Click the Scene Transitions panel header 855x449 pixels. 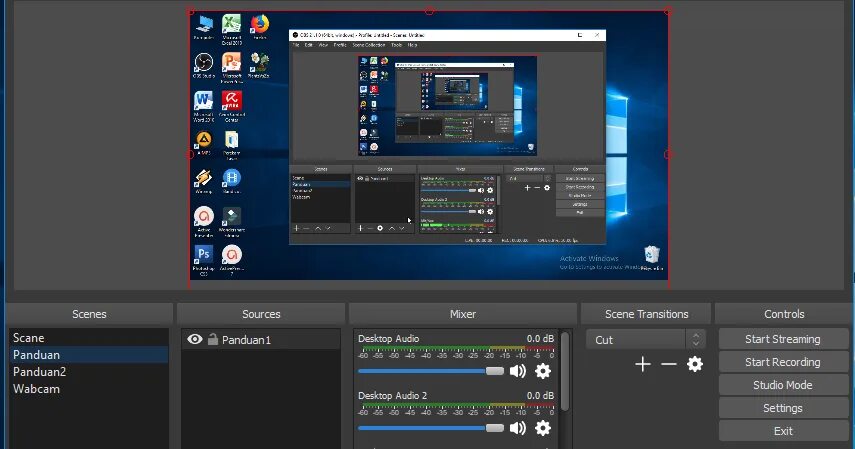point(646,314)
